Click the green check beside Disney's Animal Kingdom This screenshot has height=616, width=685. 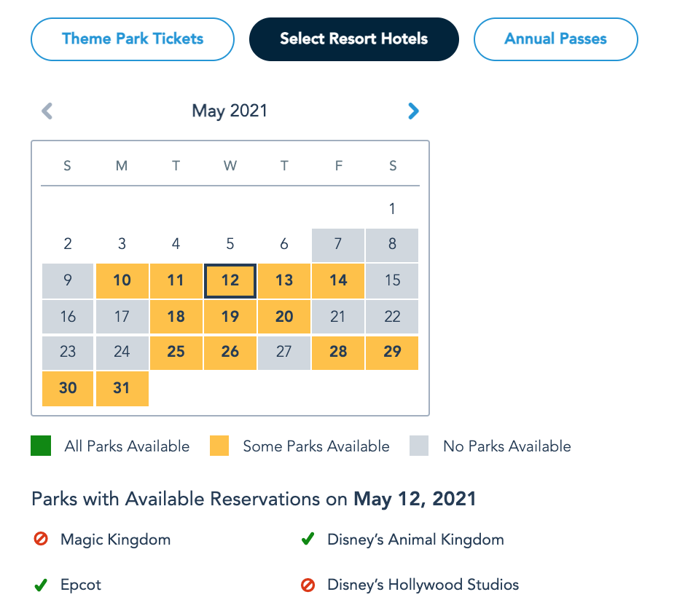(308, 540)
